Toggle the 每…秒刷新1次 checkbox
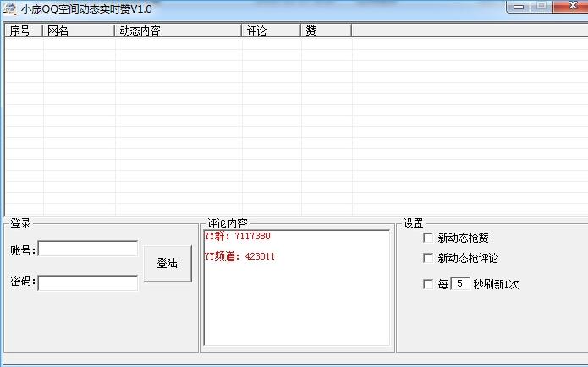The width and height of the screenshot is (588, 367). pyautogui.click(x=428, y=284)
